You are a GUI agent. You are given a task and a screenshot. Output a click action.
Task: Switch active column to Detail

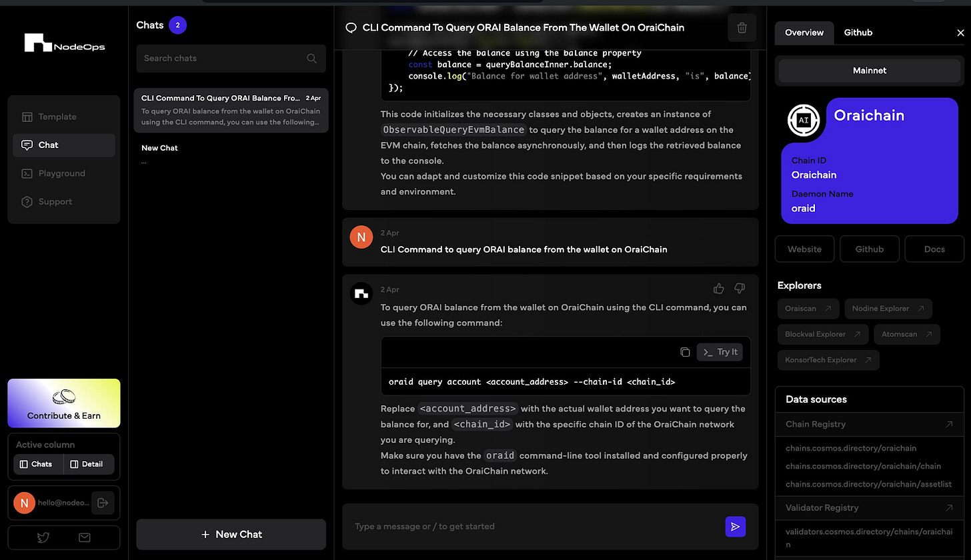point(87,464)
